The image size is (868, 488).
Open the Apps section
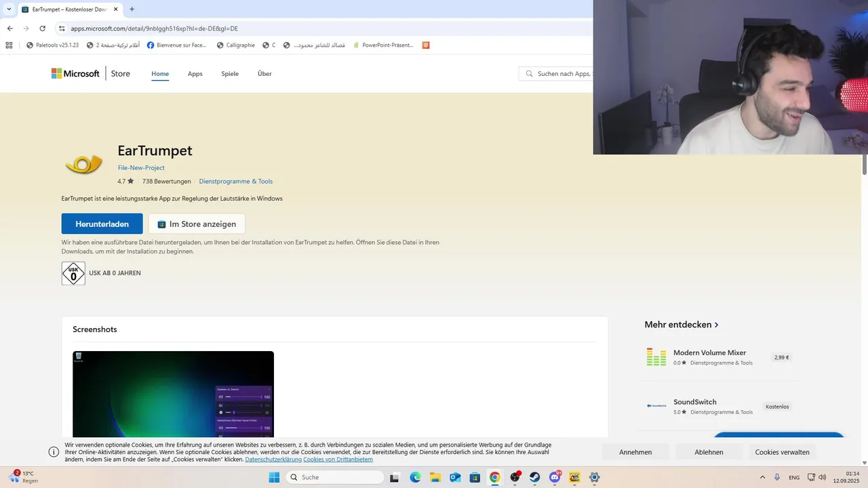click(x=195, y=73)
